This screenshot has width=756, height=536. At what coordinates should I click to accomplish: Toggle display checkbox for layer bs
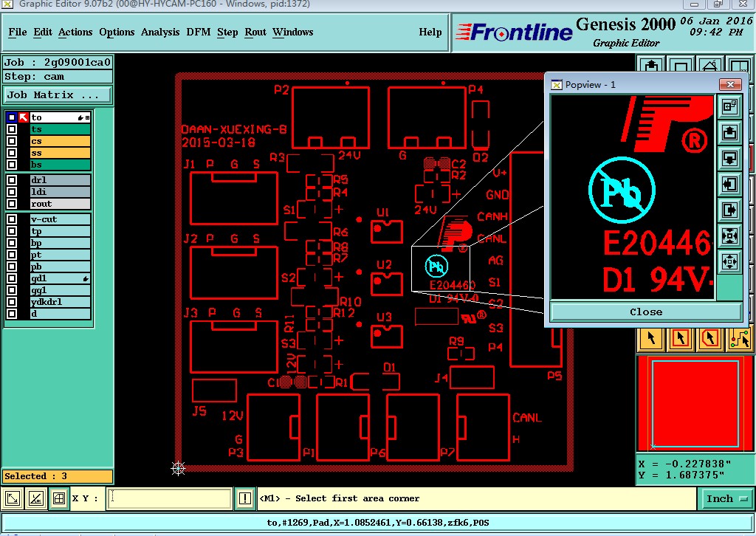click(12, 165)
